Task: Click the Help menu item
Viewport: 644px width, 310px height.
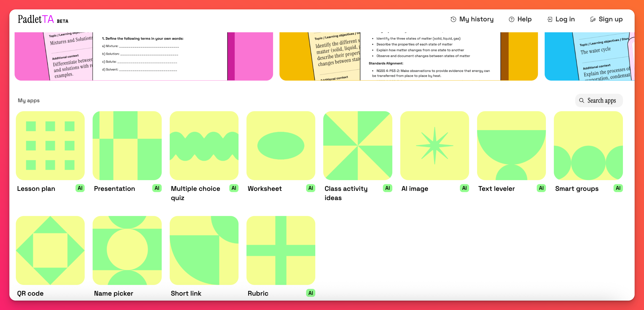Action: [520, 19]
